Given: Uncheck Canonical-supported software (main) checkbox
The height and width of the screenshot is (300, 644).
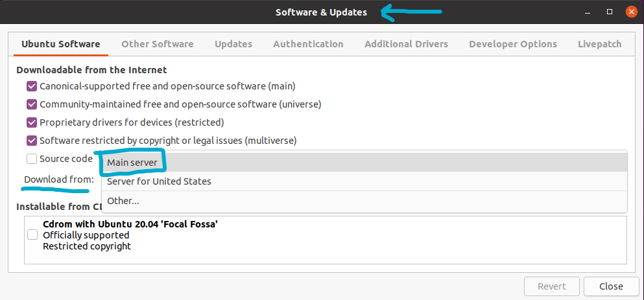Looking at the screenshot, I should coord(32,87).
